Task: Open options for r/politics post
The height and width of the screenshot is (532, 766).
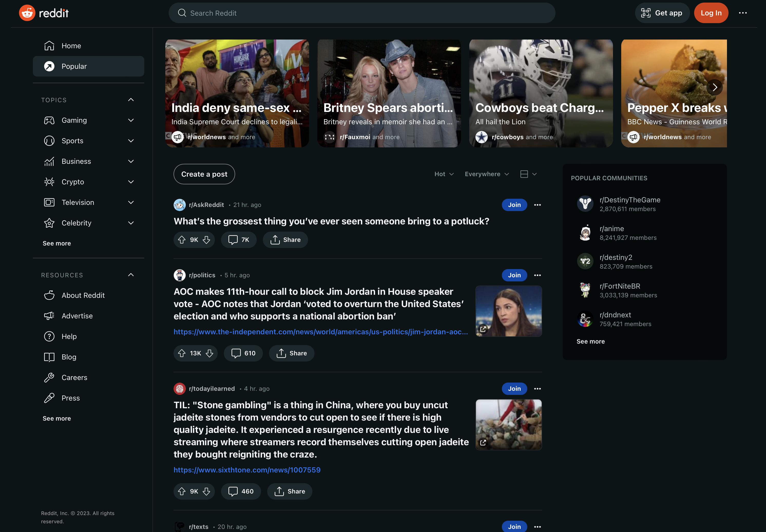Action: [x=538, y=275]
